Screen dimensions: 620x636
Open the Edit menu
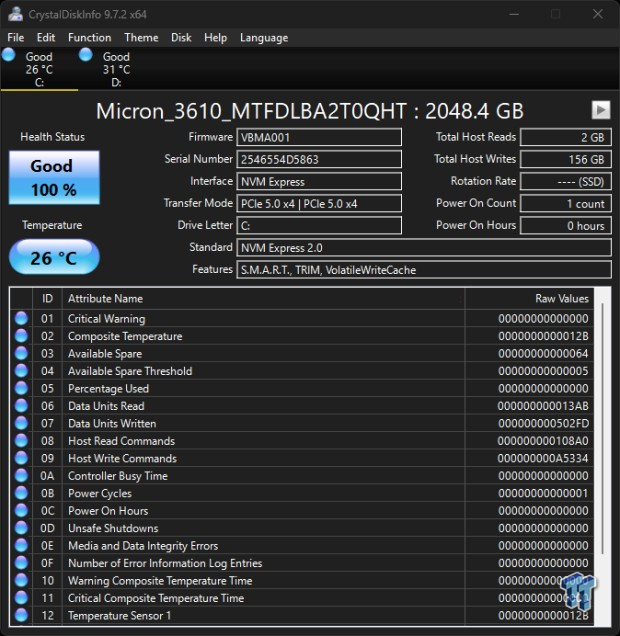pos(45,38)
